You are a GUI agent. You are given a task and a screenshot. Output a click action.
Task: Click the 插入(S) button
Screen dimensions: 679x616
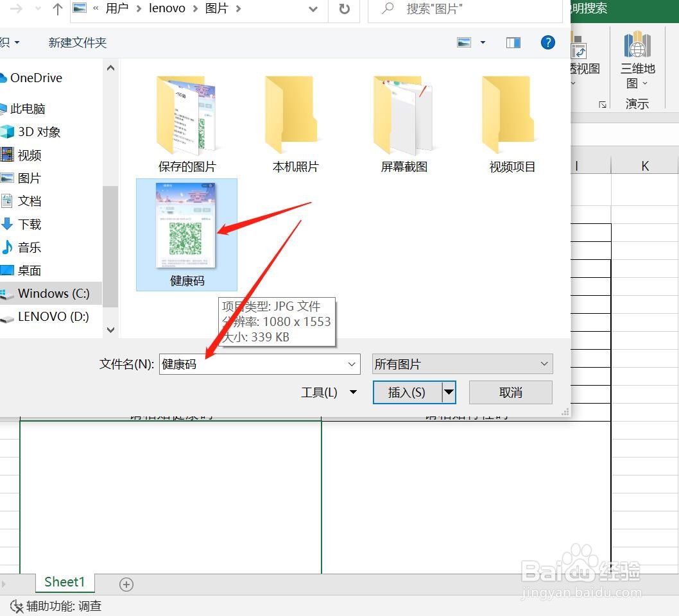[407, 393]
